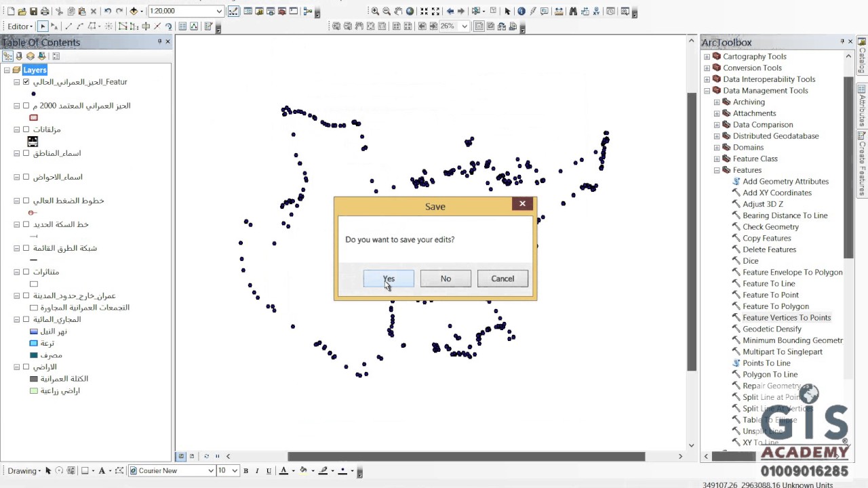Click Cancel in the Save dialog
Screen dimensions: 868x488
click(502, 279)
